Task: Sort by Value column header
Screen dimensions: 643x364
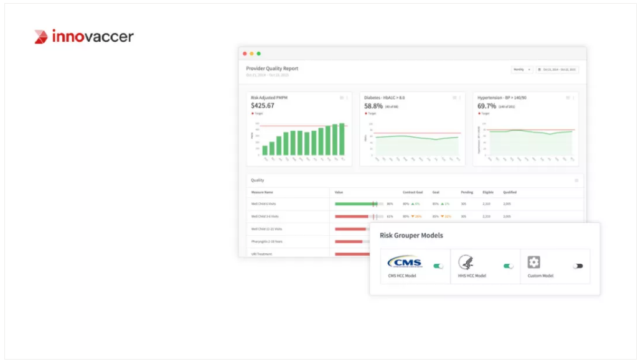Action: click(339, 192)
